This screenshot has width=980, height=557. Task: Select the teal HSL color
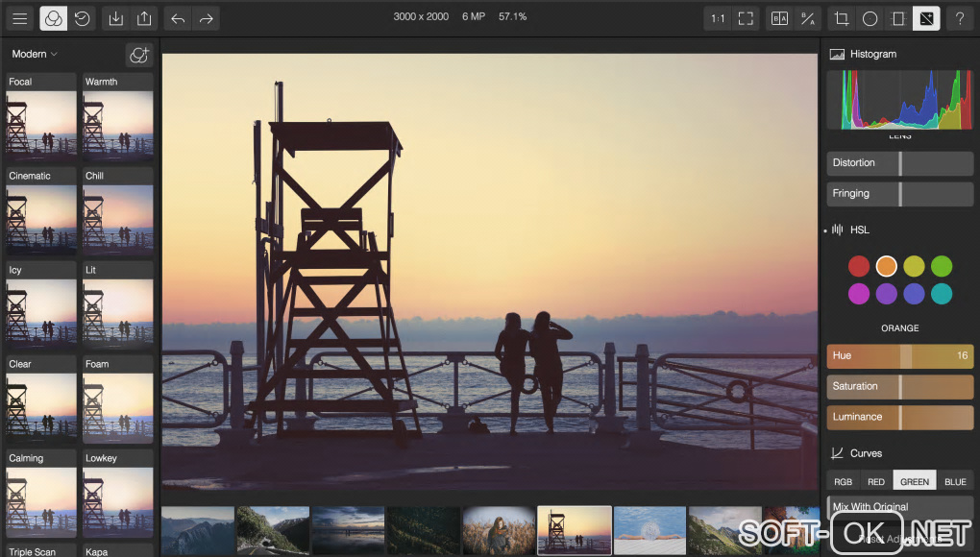coord(942,294)
